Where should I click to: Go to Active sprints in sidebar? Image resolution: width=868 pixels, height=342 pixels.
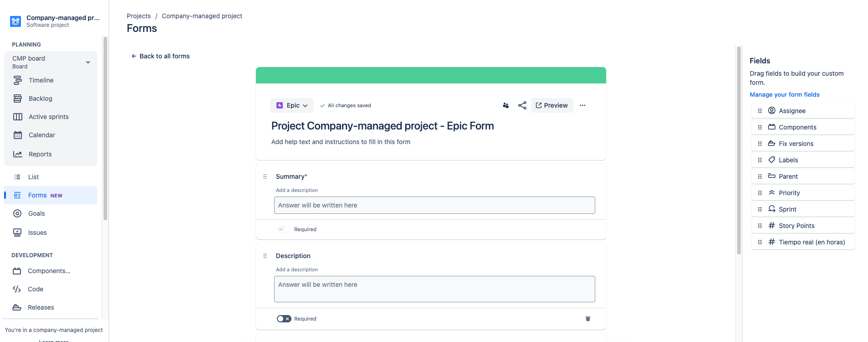(x=48, y=117)
